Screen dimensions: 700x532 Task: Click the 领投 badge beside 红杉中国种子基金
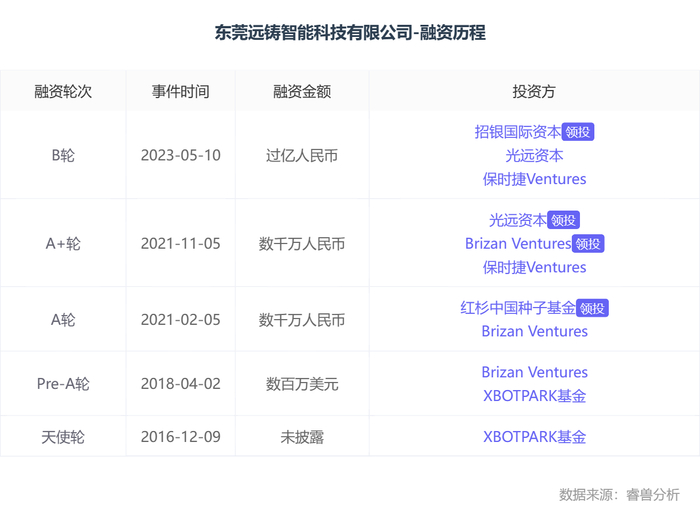592,309
